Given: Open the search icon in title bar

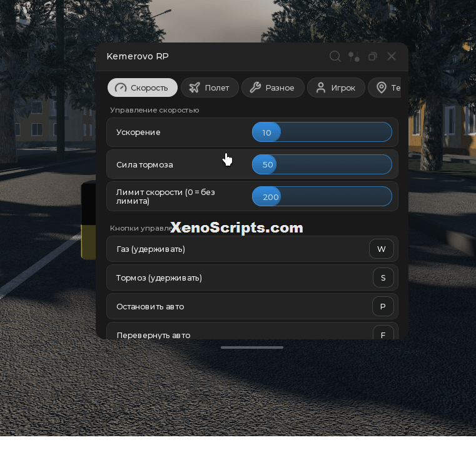Looking at the screenshot, I should (x=335, y=56).
